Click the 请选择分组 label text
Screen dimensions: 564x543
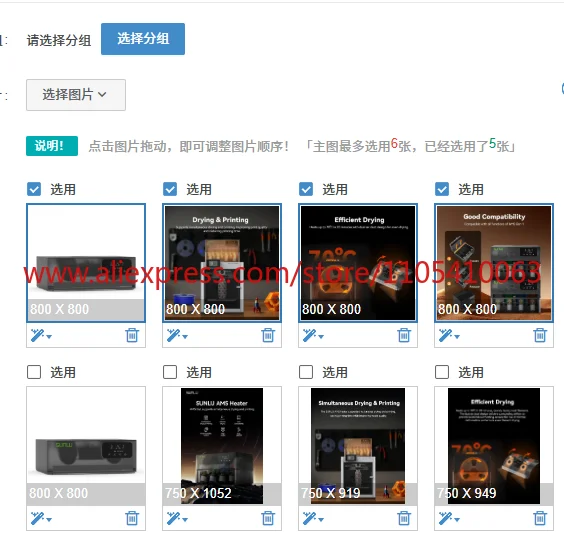pos(59,40)
